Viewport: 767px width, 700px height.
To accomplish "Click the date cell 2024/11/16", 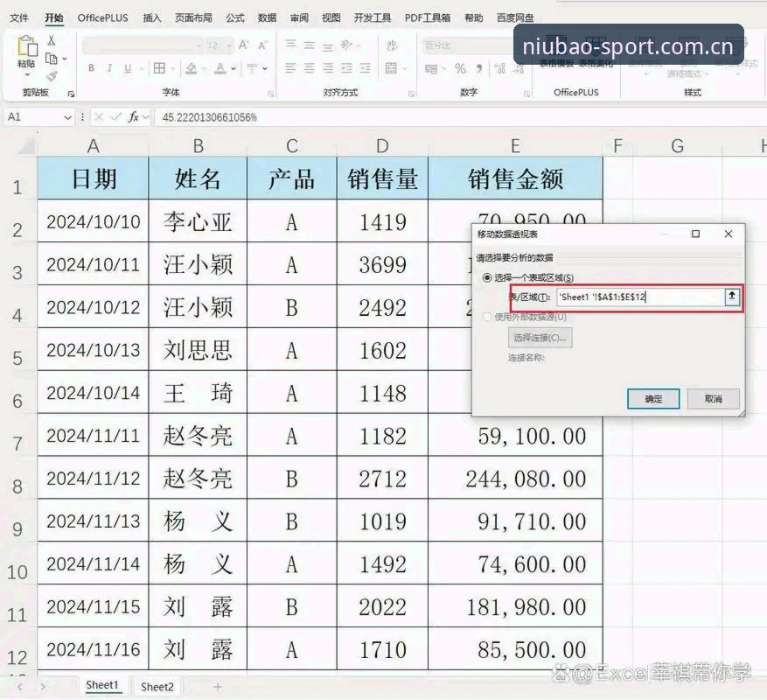I will [x=93, y=649].
